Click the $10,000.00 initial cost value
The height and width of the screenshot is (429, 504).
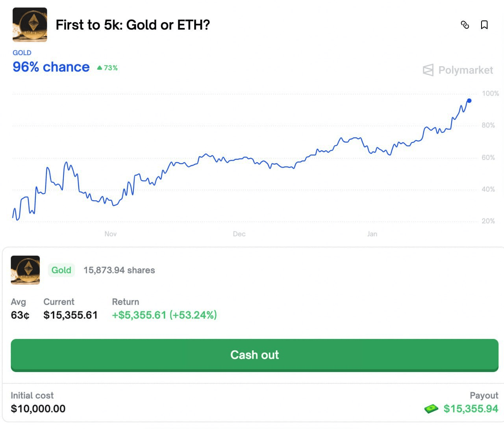38,409
